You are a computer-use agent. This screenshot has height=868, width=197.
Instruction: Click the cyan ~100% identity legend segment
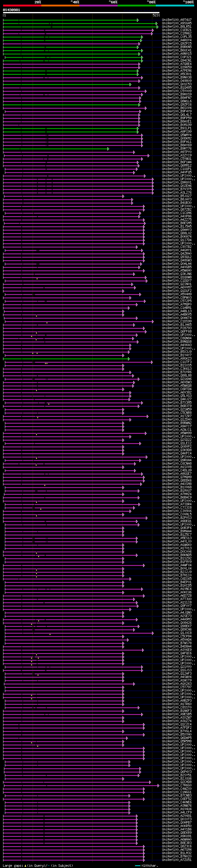[175, 6]
